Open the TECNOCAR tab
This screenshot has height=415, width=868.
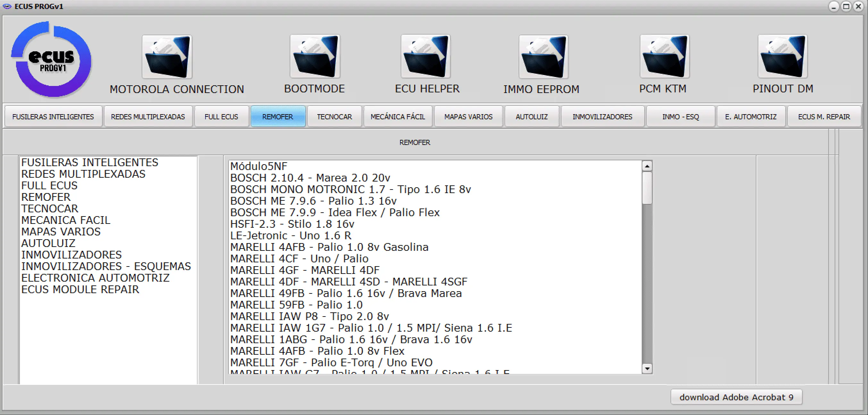point(334,117)
